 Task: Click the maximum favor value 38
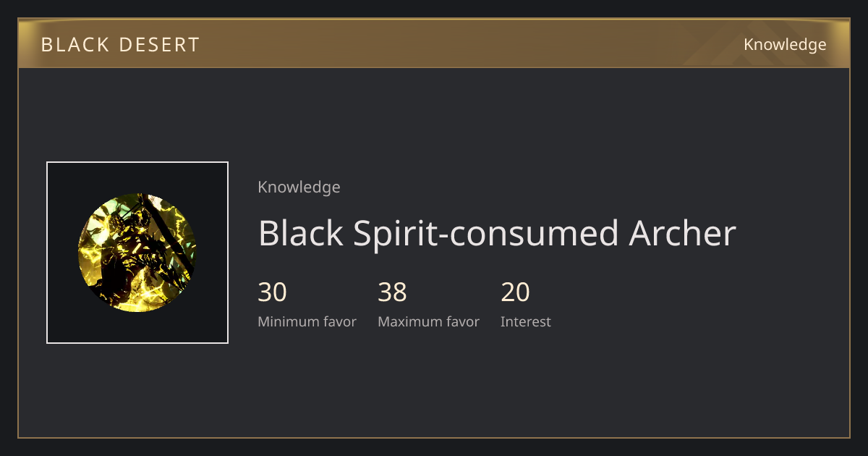392,292
